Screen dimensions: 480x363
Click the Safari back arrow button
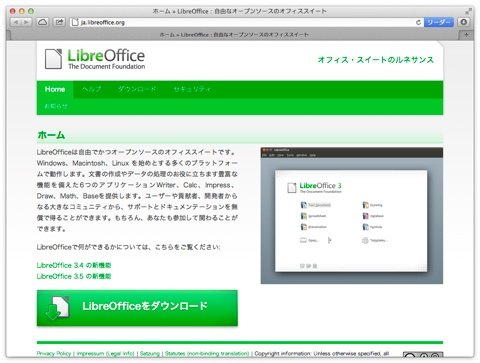[x=16, y=22]
